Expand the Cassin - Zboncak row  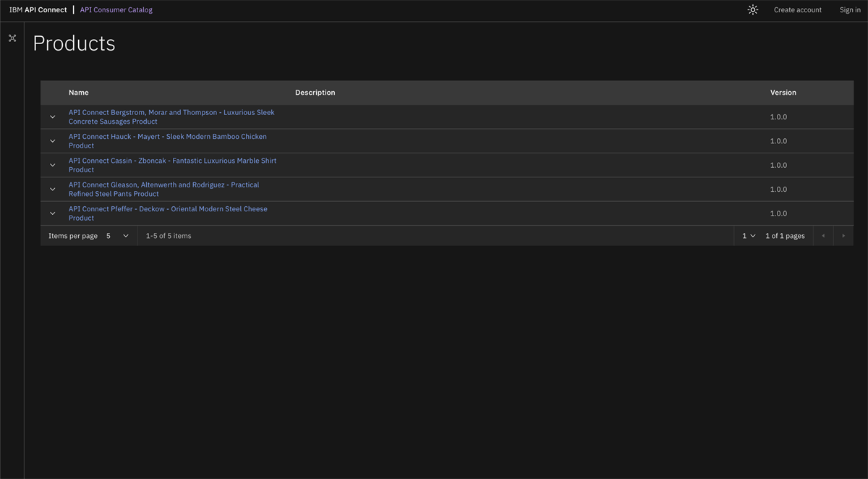tap(53, 165)
